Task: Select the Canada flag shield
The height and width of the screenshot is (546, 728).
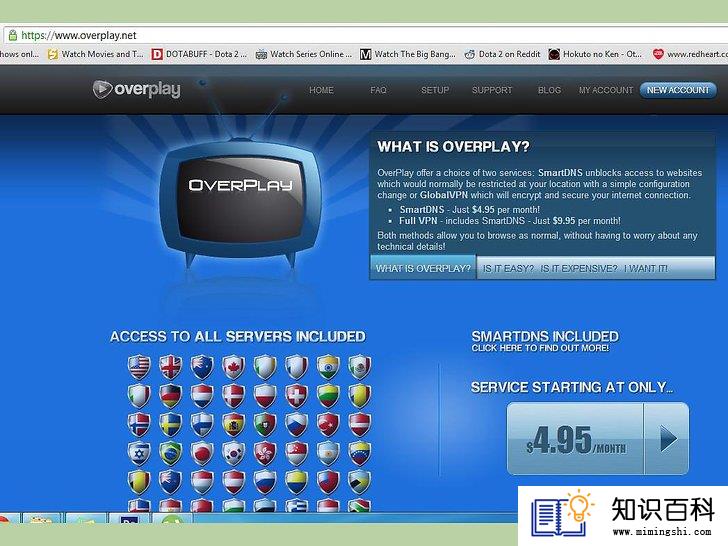Action: click(234, 367)
